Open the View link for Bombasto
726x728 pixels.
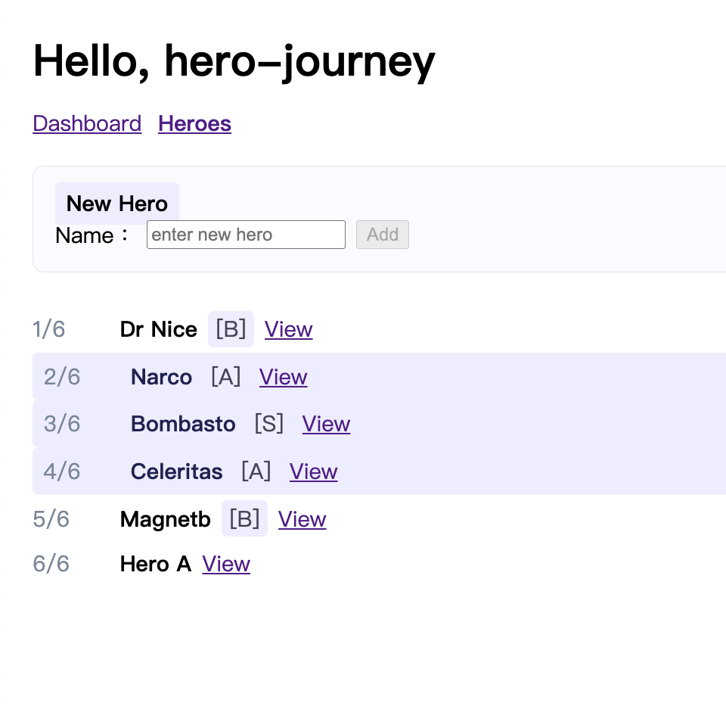(x=326, y=424)
